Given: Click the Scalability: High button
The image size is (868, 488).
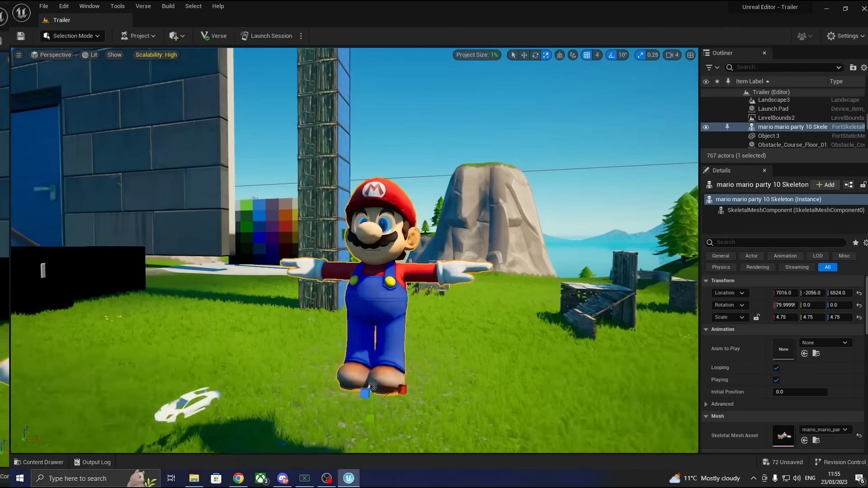Looking at the screenshot, I should (156, 55).
